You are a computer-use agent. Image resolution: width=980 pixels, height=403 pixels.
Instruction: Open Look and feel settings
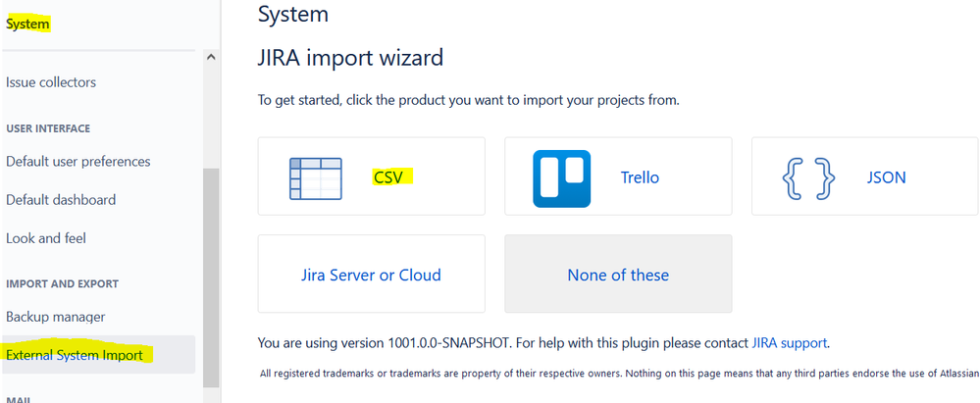pyautogui.click(x=46, y=238)
